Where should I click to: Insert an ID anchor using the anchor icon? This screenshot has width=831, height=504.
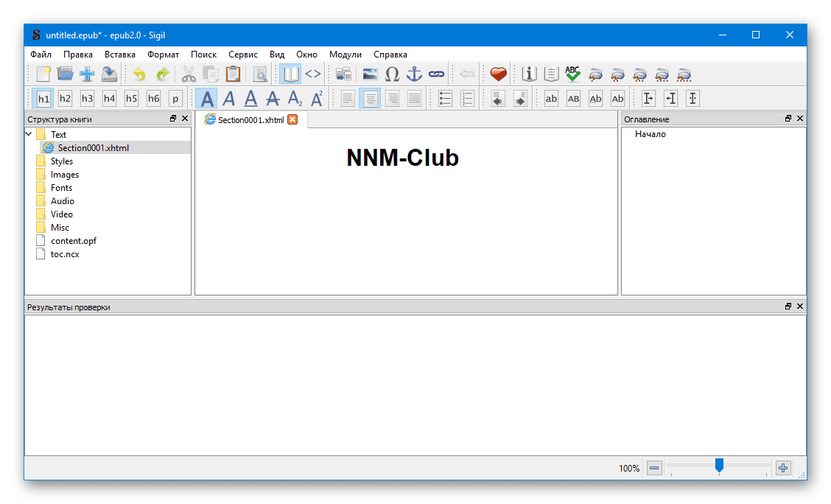[x=414, y=74]
